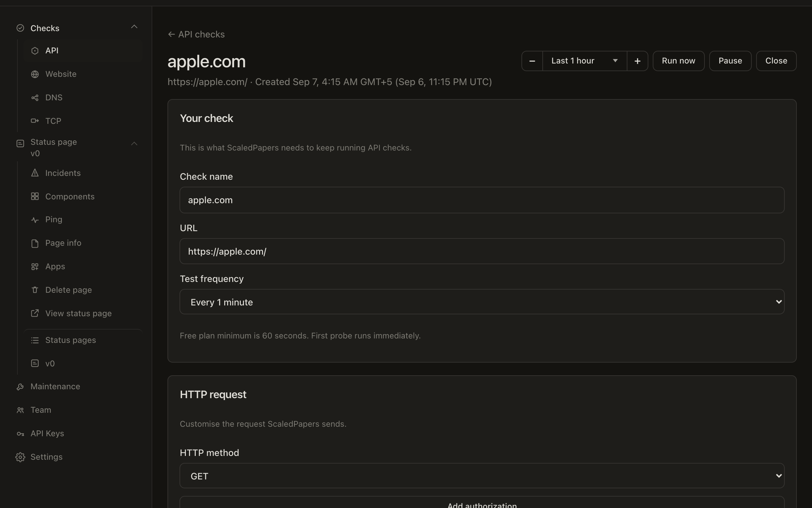Zoom out time range with minus button

[532, 61]
